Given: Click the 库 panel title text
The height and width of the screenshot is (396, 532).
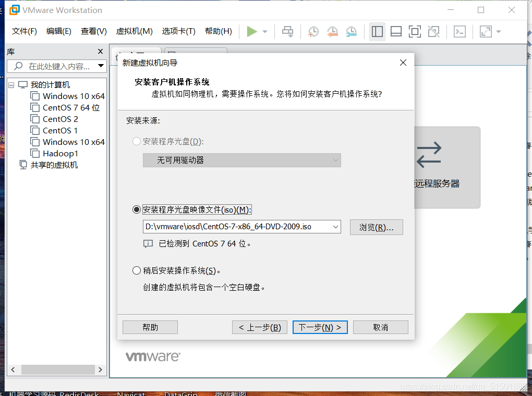Looking at the screenshot, I should pos(11,52).
